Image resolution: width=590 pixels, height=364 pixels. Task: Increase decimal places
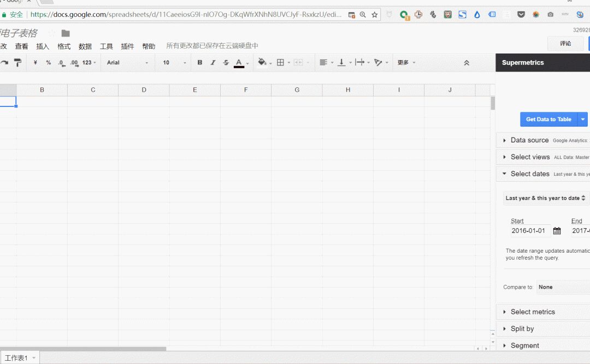74,63
